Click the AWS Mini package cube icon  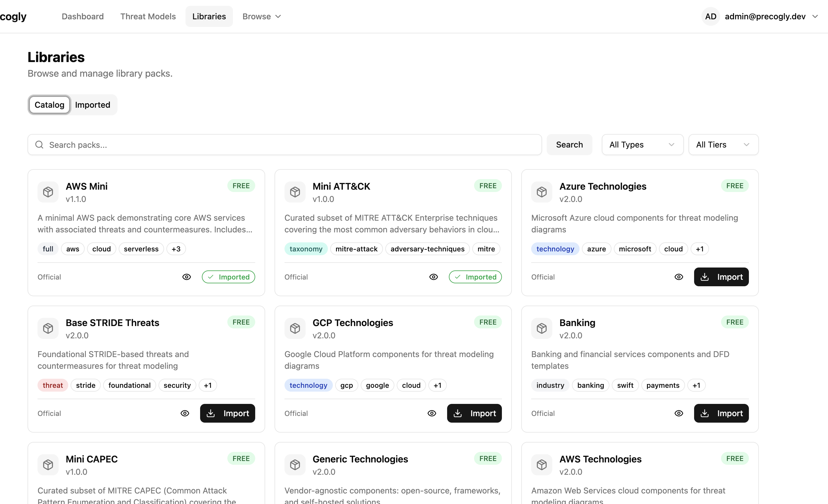(x=48, y=192)
